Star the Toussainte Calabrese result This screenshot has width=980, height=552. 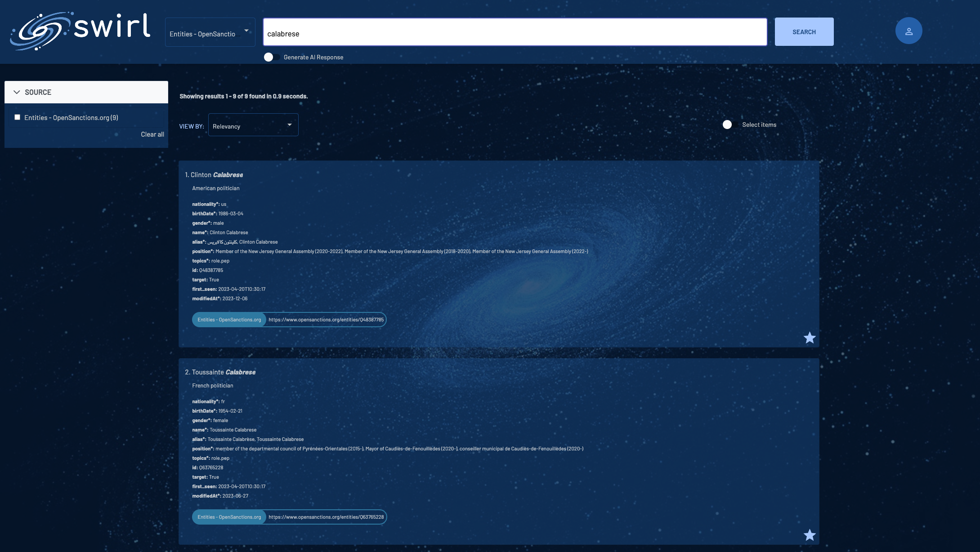(x=809, y=535)
